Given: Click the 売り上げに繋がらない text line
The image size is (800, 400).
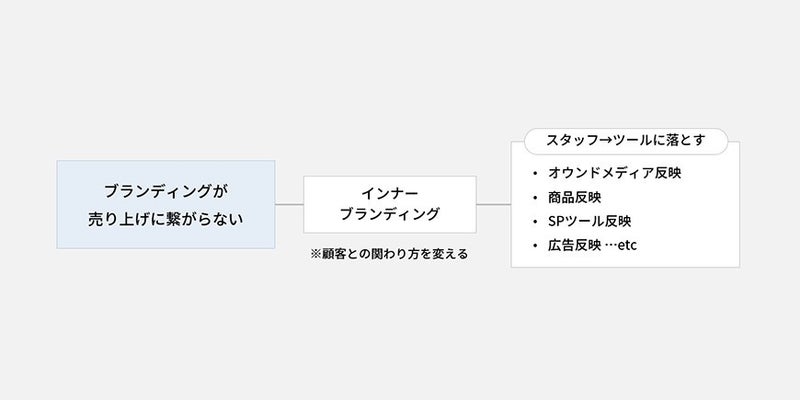Looking at the screenshot, I should pyautogui.click(x=166, y=220).
